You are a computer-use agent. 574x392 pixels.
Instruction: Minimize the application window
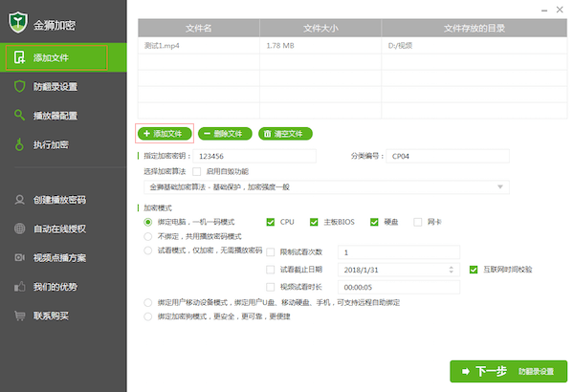[544, 11]
